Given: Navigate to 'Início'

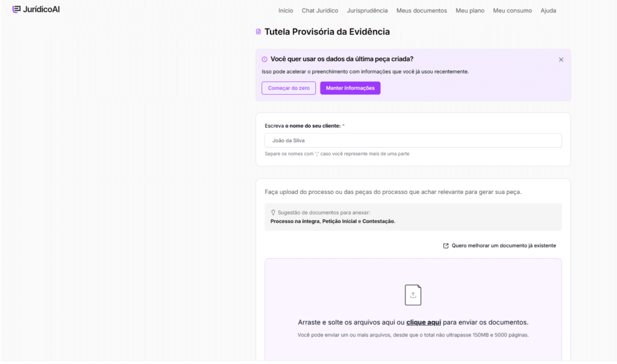Looking at the screenshot, I should (x=286, y=10).
